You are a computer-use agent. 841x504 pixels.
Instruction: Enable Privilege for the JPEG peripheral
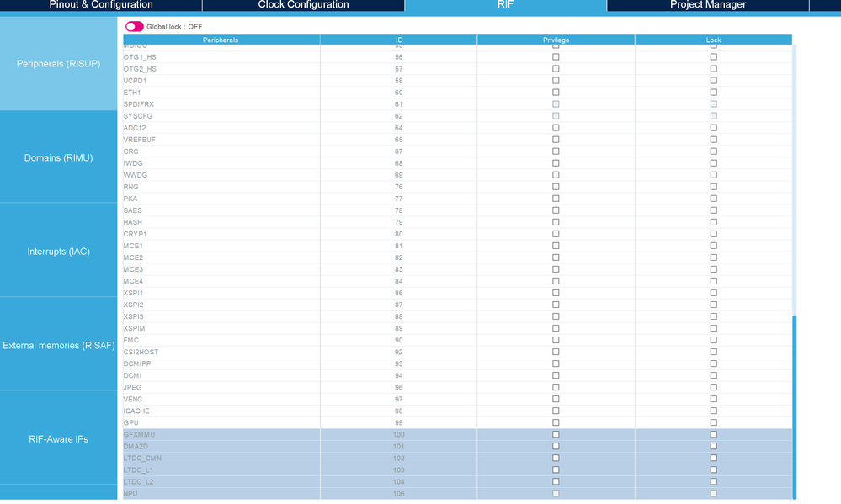click(x=556, y=387)
